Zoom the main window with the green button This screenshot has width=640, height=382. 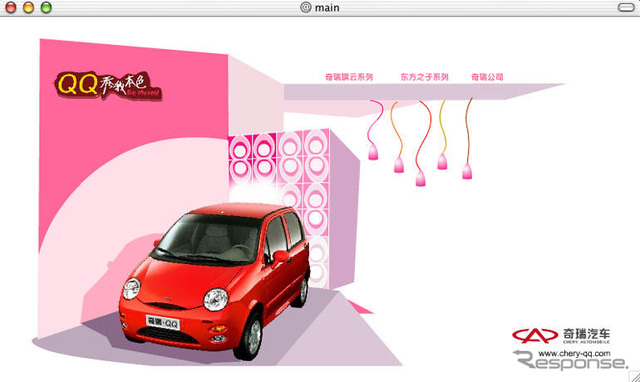[x=46, y=7]
